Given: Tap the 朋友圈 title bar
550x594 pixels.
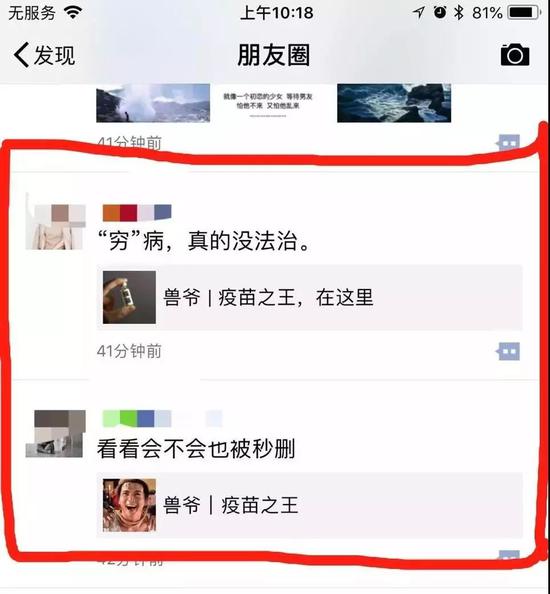Looking at the screenshot, I should [x=273, y=55].
